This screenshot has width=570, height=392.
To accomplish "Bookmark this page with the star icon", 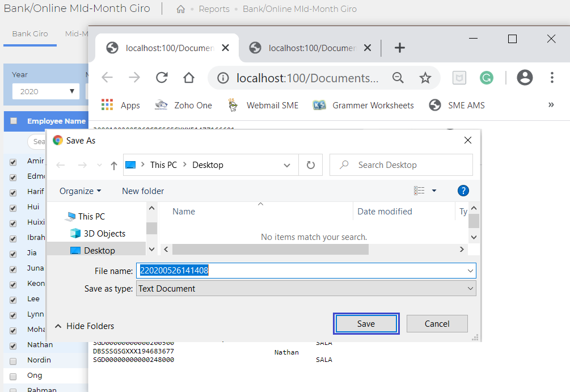I will tap(425, 78).
